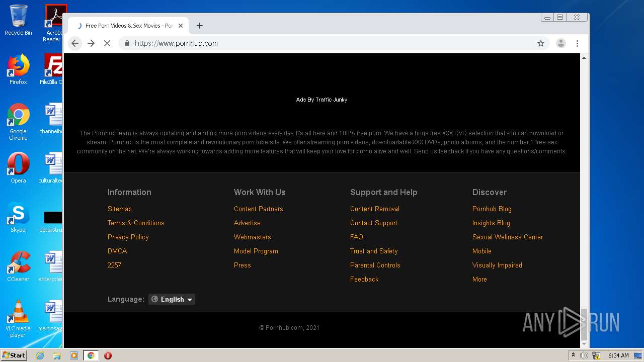Screen dimensions: 644x362
Task: Open the Opera icon in the taskbar
Action: click(x=108, y=355)
